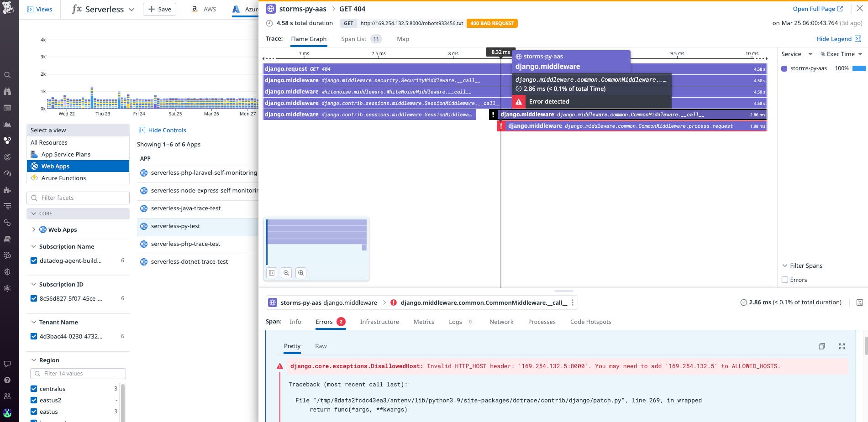Click storms-py-aas purple legend color swatch
The width and height of the screenshot is (868, 422).
pyautogui.click(x=784, y=68)
